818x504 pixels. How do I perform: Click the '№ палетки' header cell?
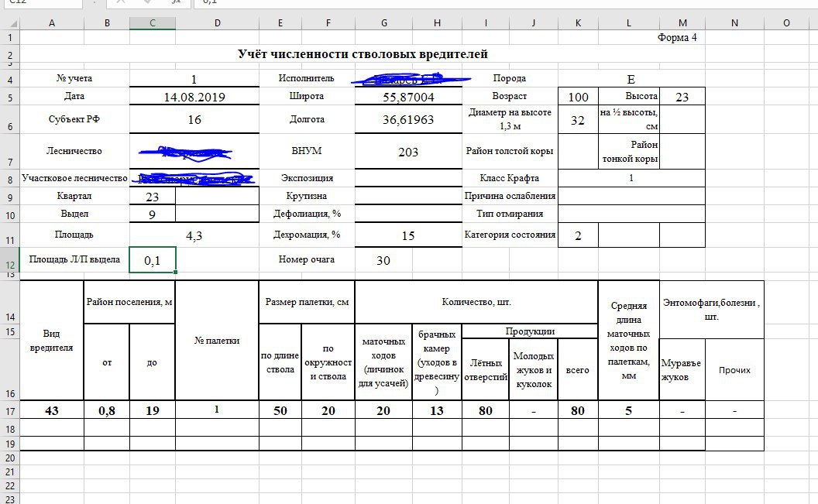point(217,341)
